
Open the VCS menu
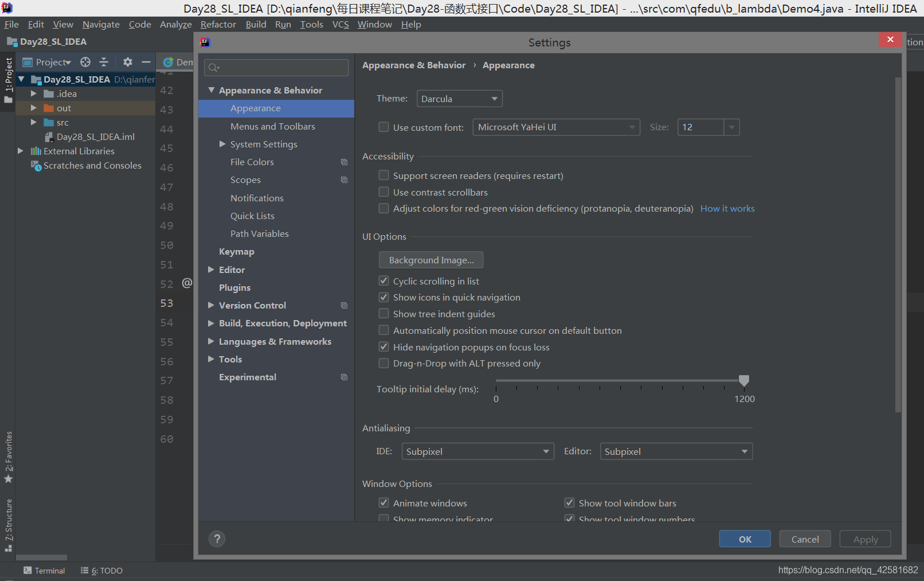pyautogui.click(x=340, y=25)
